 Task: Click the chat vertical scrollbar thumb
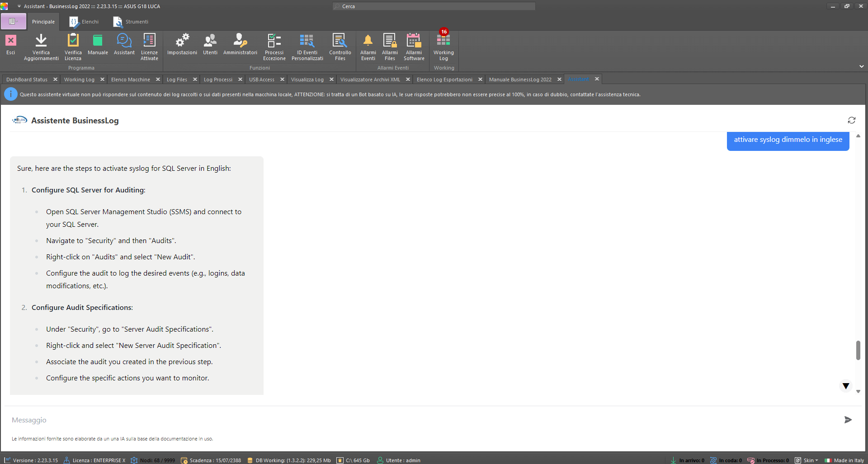[858, 350]
